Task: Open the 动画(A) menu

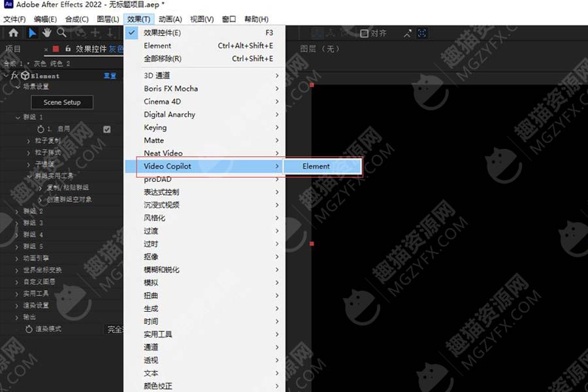Action: click(170, 19)
